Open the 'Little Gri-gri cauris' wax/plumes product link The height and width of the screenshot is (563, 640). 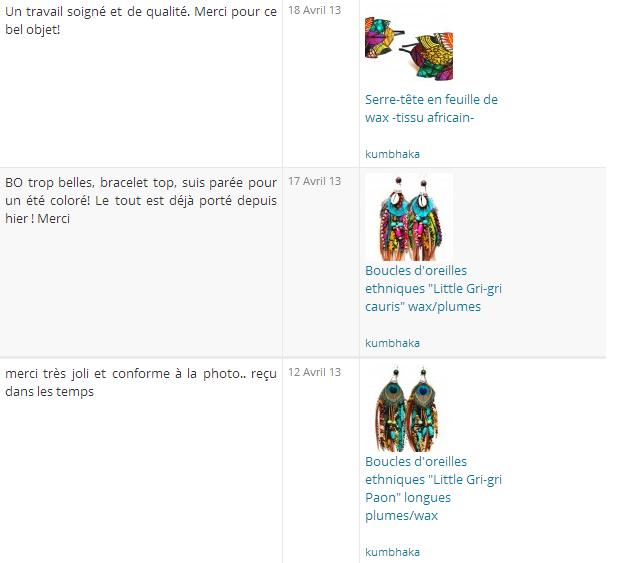click(433, 288)
